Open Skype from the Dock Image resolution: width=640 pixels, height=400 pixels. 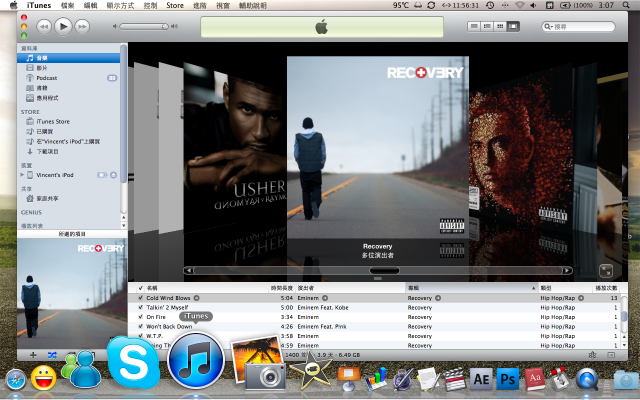(x=133, y=362)
